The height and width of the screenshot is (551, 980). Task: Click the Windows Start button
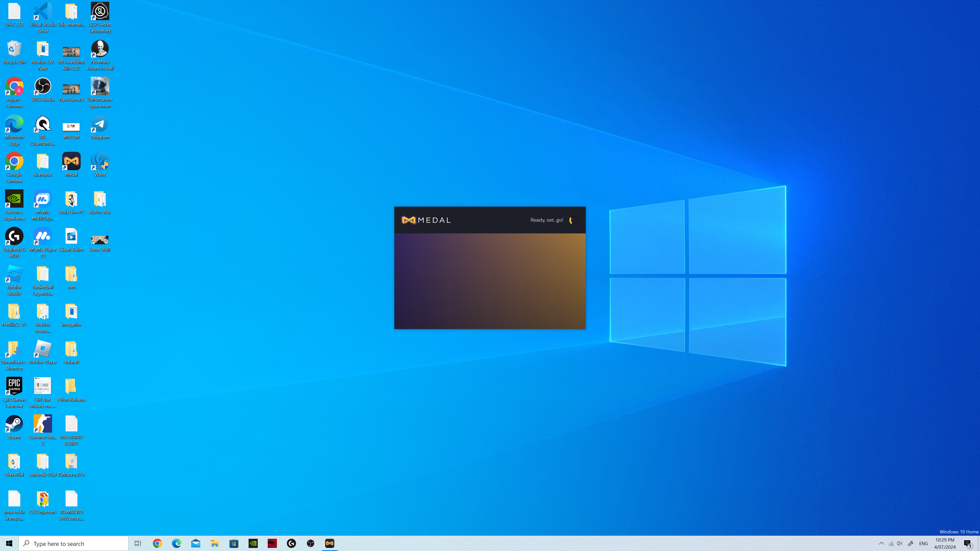[x=9, y=543]
